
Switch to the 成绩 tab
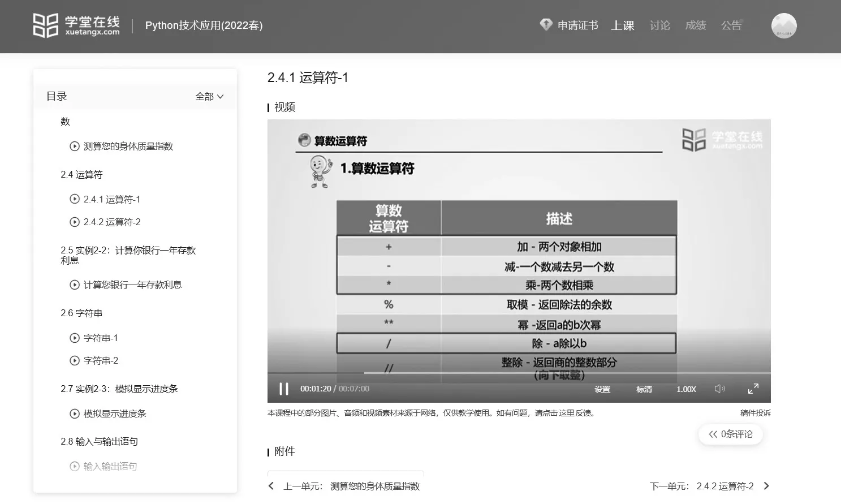pyautogui.click(x=696, y=25)
